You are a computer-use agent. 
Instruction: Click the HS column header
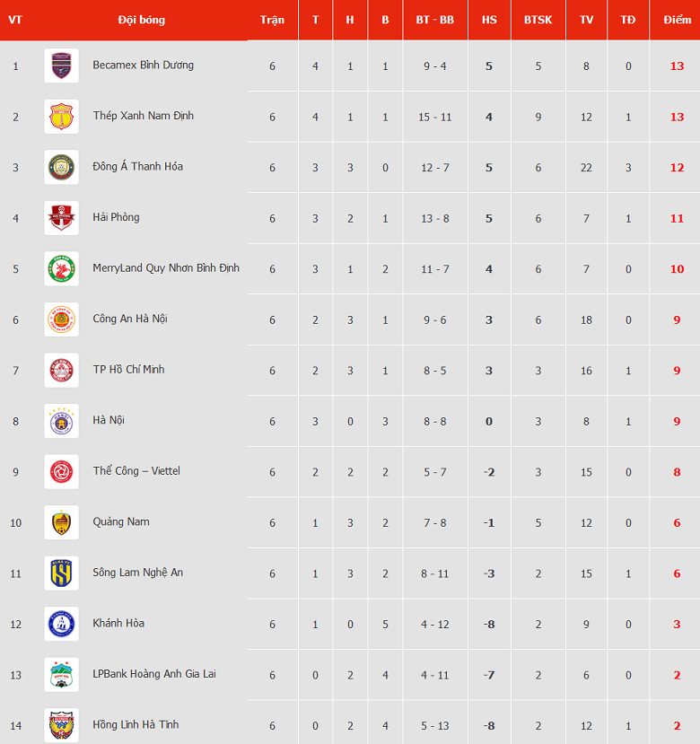[x=489, y=20]
